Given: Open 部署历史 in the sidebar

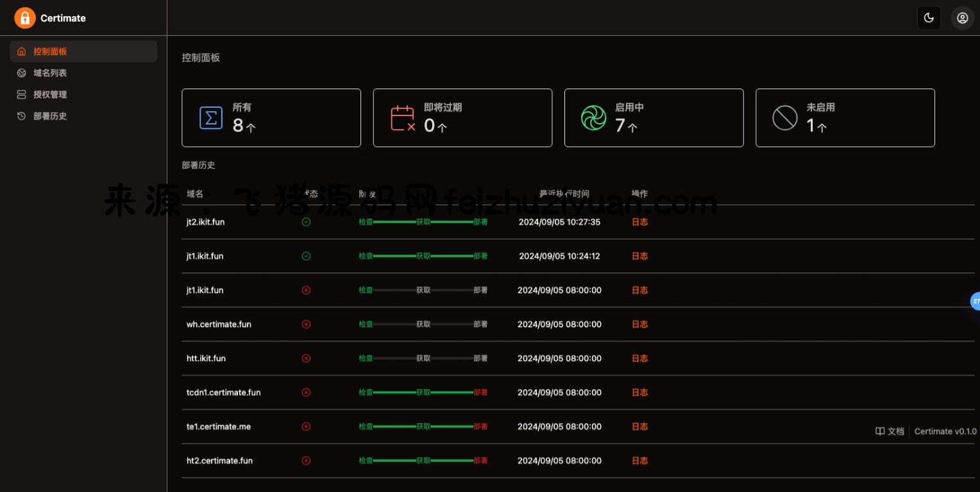Looking at the screenshot, I should [83, 116].
